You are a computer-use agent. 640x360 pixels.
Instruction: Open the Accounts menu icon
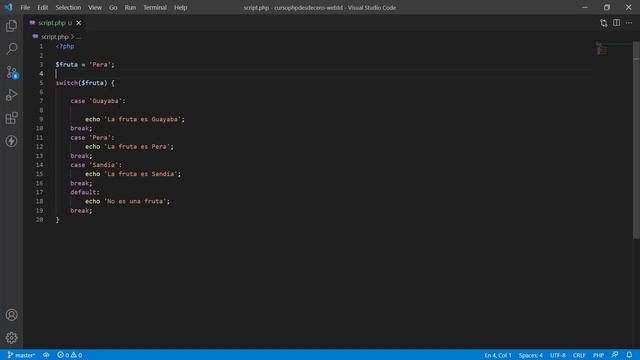click(11, 315)
